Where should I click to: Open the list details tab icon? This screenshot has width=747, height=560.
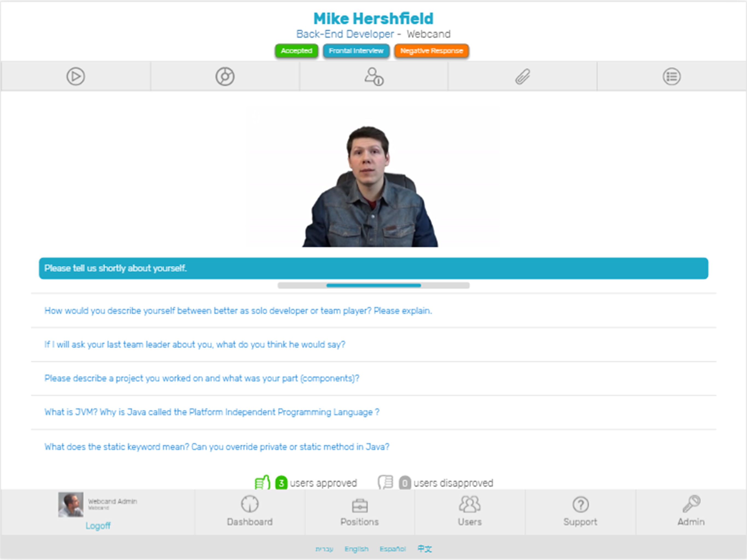coord(671,77)
